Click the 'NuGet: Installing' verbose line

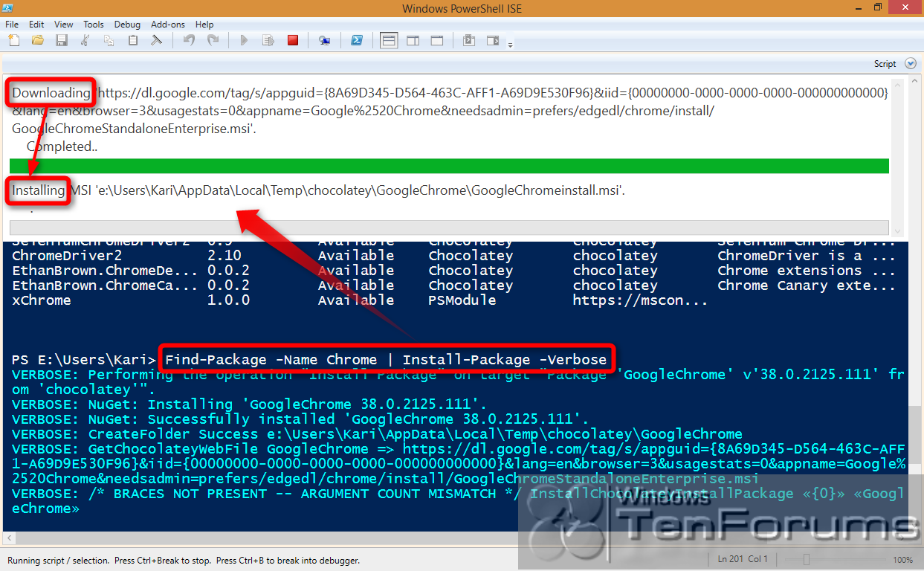250,404
